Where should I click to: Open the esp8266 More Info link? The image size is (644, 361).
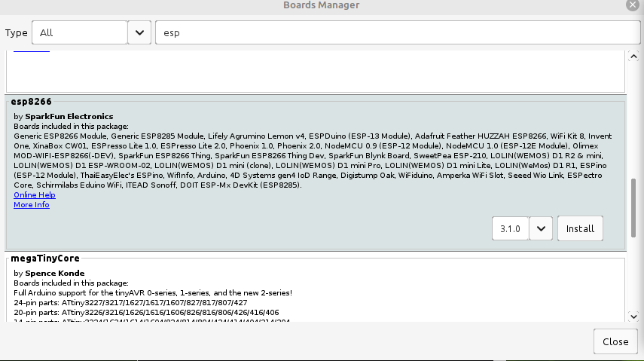[32, 205]
